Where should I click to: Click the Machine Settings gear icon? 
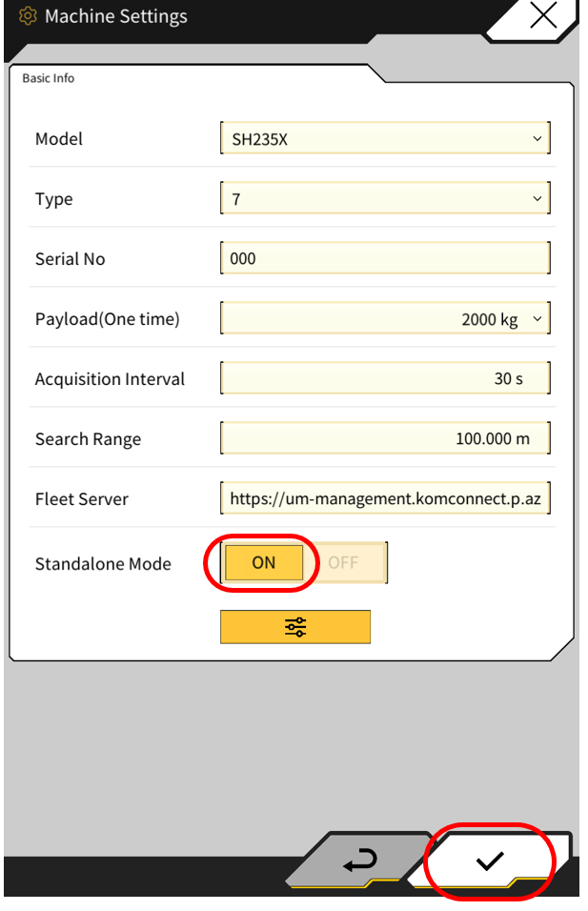coord(29,17)
